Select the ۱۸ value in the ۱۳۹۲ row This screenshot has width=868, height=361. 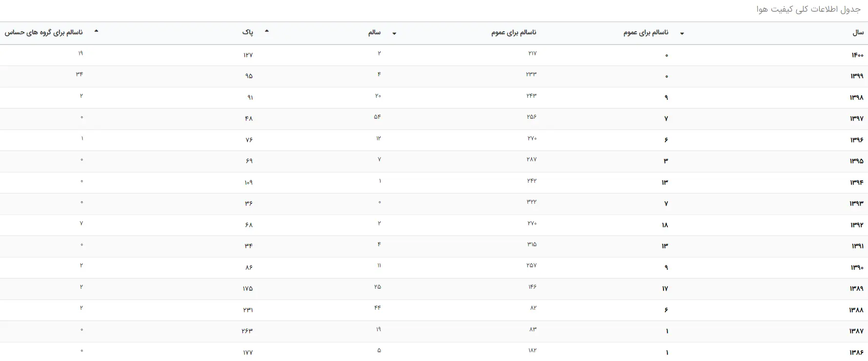pyautogui.click(x=665, y=225)
